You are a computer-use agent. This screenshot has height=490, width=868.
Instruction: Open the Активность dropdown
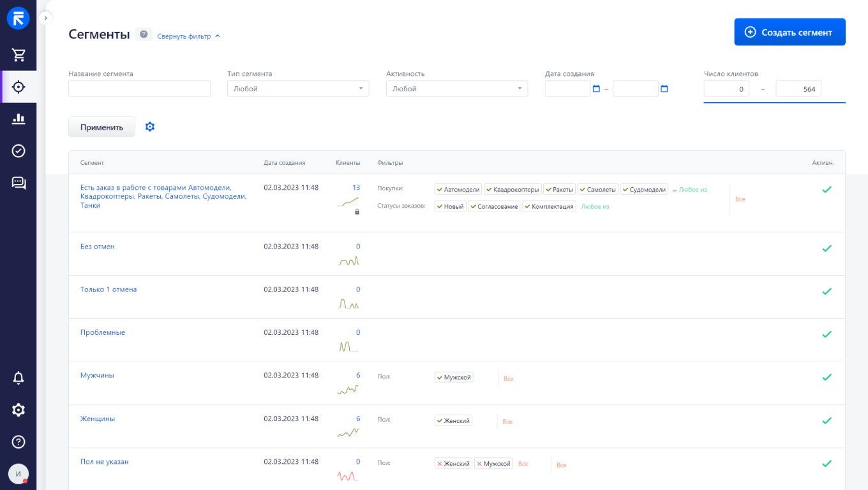(x=456, y=88)
